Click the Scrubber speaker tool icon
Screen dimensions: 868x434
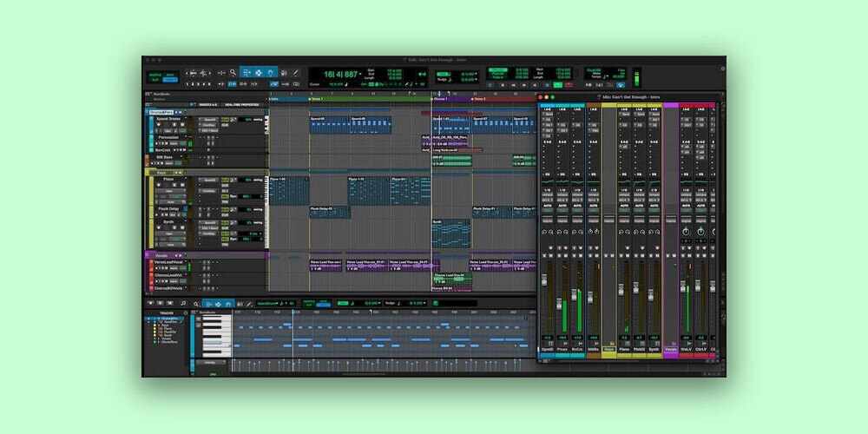tap(284, 72)
